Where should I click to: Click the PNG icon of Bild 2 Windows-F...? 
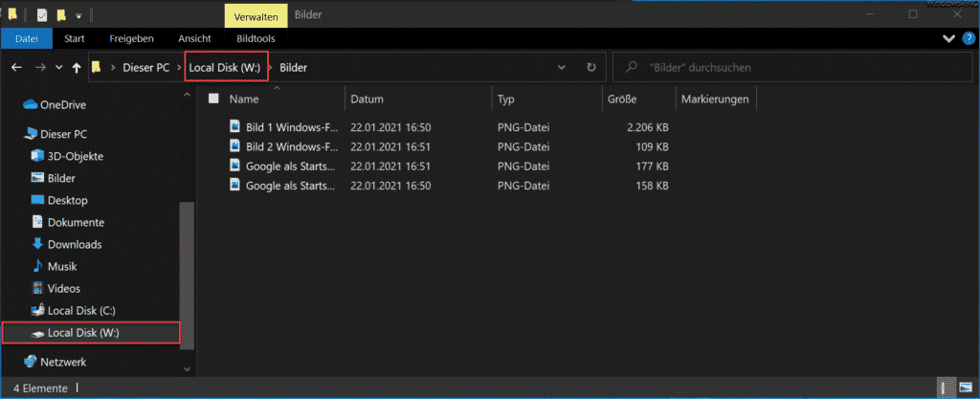[235, 146]
